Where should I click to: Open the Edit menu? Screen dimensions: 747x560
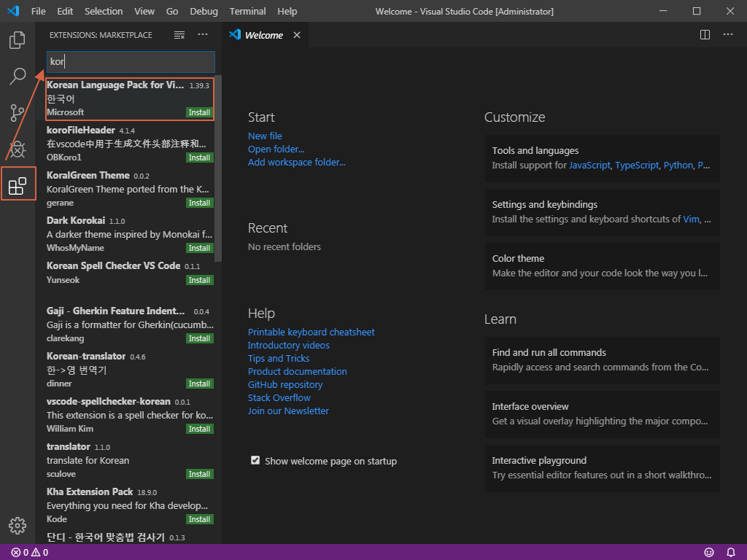tap(65, 11)
